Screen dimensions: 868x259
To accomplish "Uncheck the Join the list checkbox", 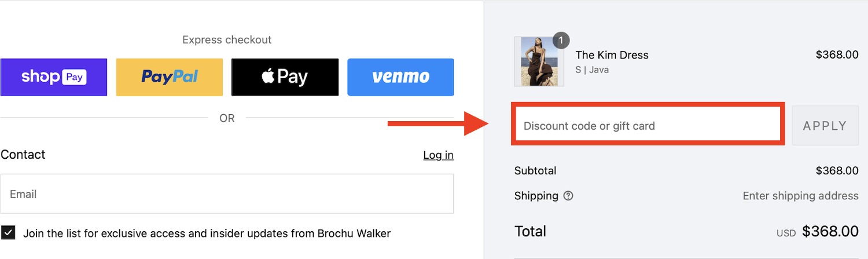I will [8, 233].
